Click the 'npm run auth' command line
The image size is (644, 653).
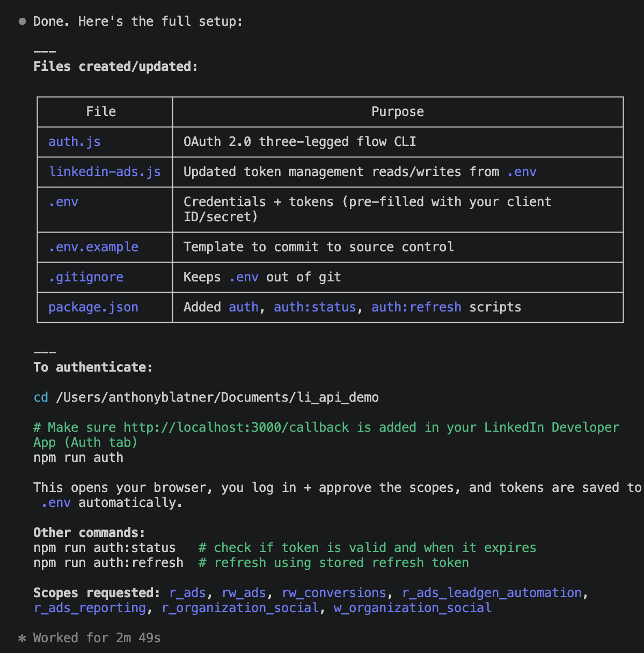78,458
